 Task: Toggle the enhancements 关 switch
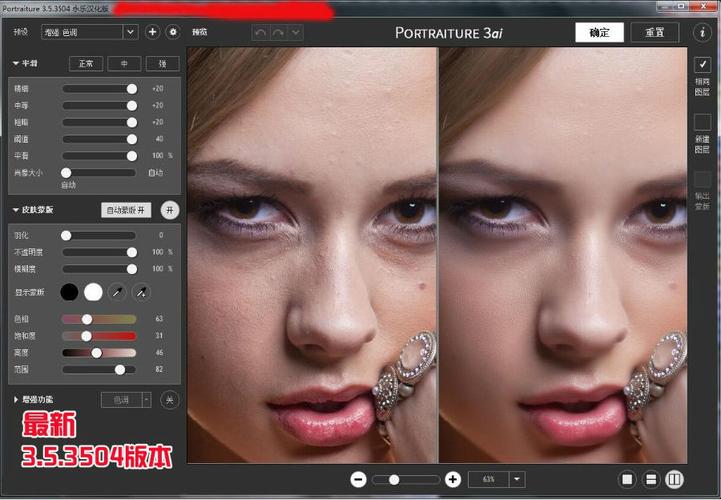click(169, 400)
